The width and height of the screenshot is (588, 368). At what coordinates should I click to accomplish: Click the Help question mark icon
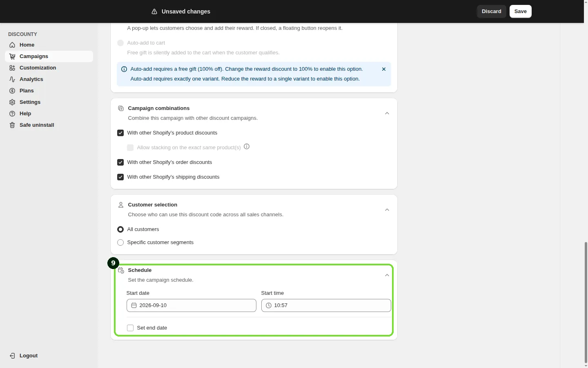click(12, 114)
